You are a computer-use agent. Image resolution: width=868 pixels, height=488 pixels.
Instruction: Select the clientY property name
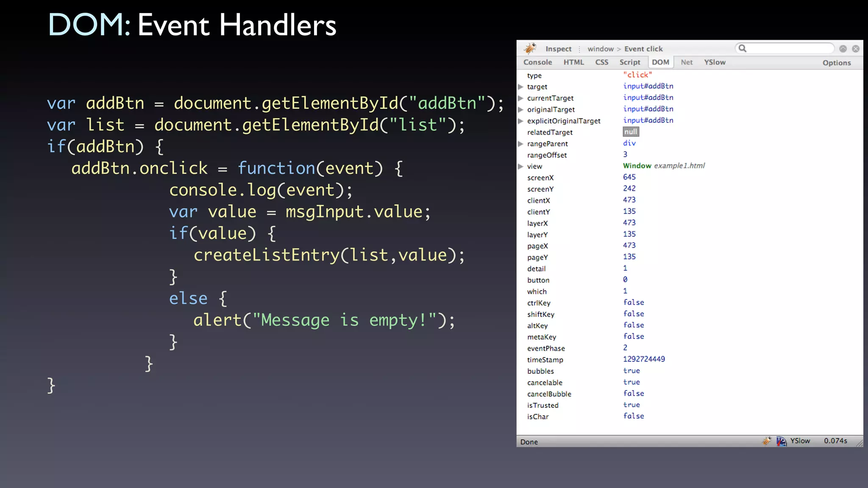(538, 212)
